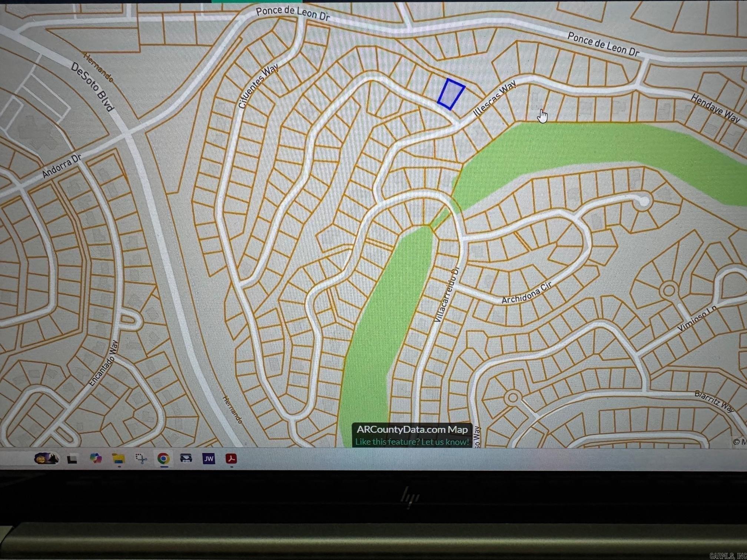This screenshot has width=747, height=560.
Task: Click the Cifuentes Way street label
Action: pos(258,86)
